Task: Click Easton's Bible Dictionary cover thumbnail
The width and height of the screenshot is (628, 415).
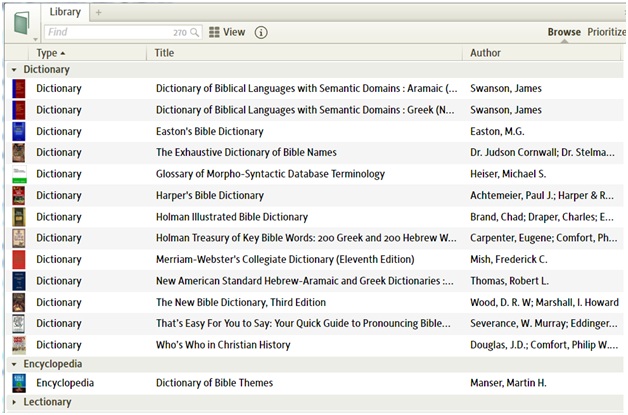Action: pyautogui.click(x=18, y=131)
